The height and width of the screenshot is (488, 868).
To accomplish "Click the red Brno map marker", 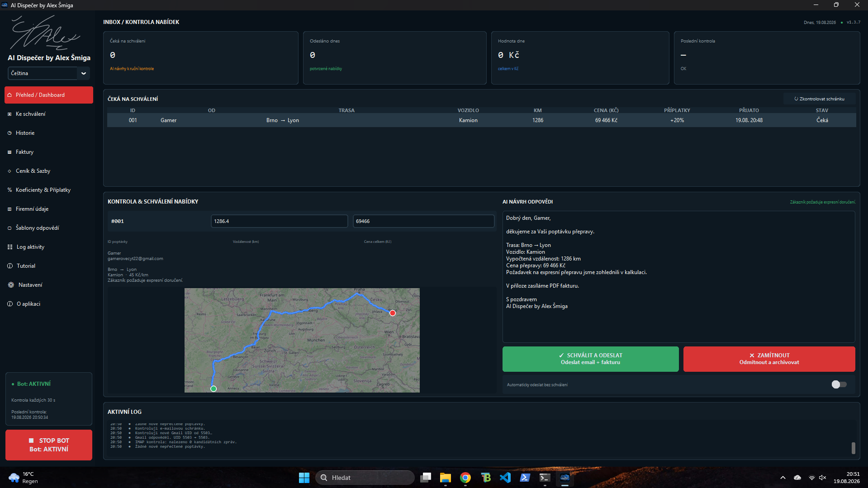I will (x=393, y=313).
